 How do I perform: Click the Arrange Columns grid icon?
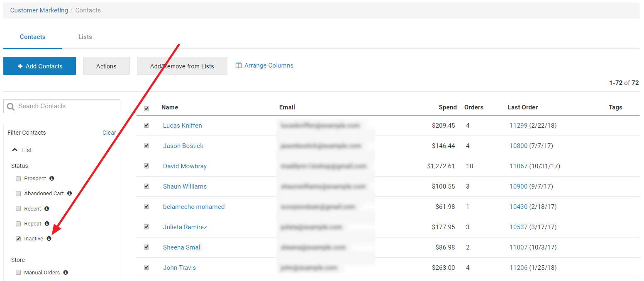pos(239,65)
